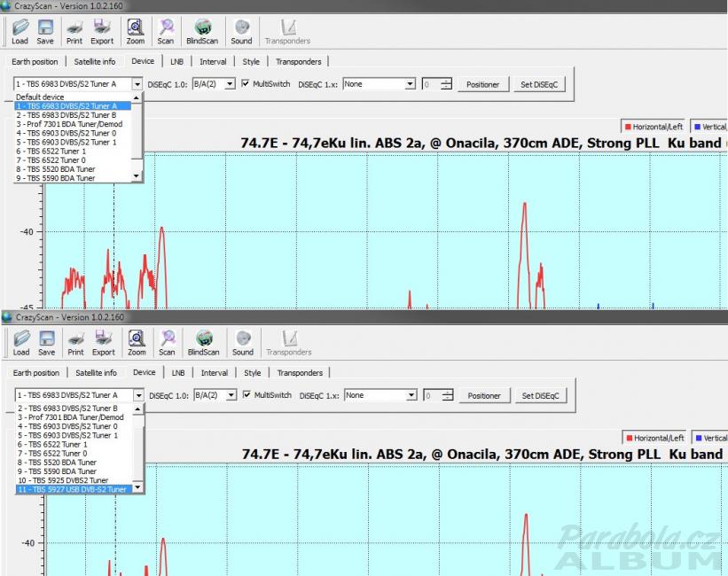Screen dimensions: 728x576
Task: Click the Zoom tool in the upper CrazyScan window
Action: pyautogui.click(x=135, y=32)
